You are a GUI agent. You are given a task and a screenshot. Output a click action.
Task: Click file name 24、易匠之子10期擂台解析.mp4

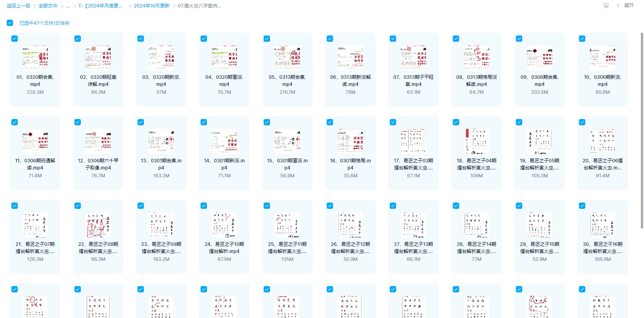(x=224, y=248)
